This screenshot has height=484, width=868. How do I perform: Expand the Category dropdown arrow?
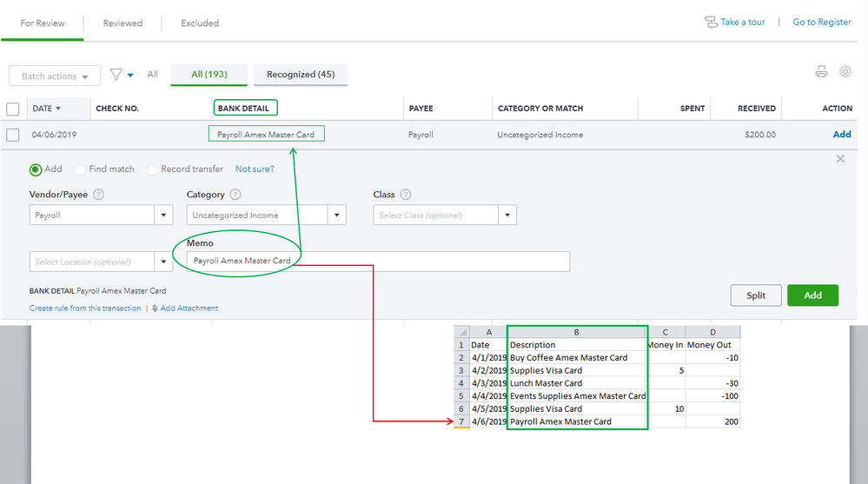pos(337,215)
